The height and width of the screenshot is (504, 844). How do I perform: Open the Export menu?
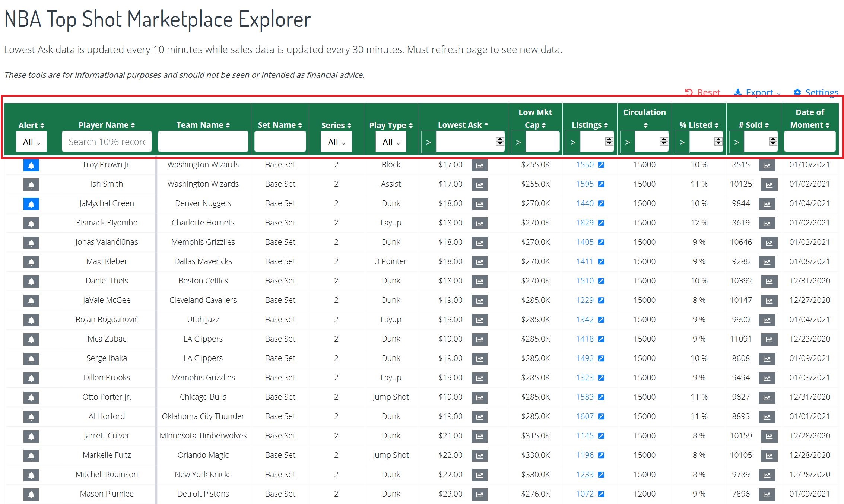[757, 92]
